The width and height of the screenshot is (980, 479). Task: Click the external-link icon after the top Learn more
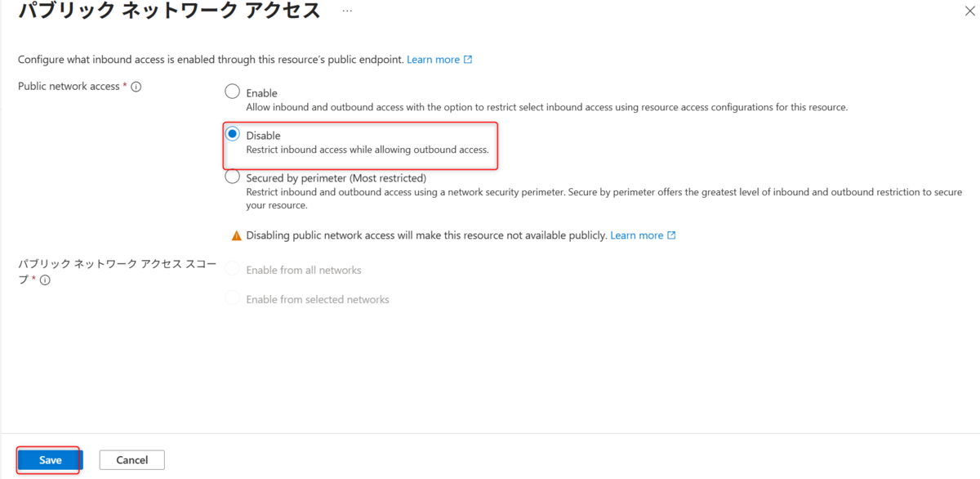[467, 59]
